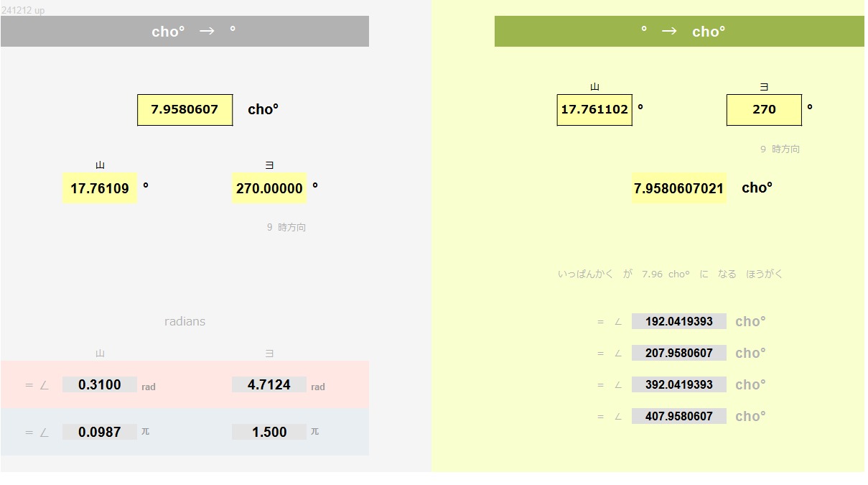Select the input field containing 270
Image resolution: width=868 pixels, height=485 pixels.
pyautogui.click(x=764, y=110)
